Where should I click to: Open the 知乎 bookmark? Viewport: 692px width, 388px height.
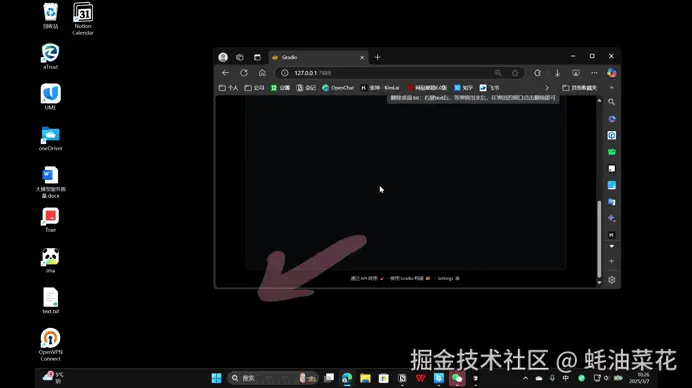click(463, 88)
